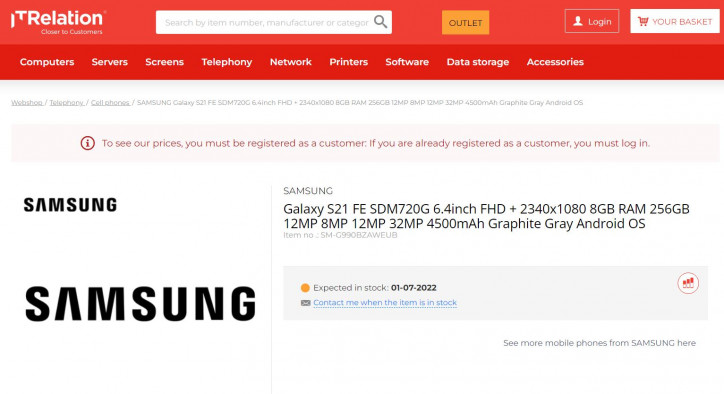This screenshot has width=724, height=394.
Task: Click the search magnifier icon
Action: click(380, 22)
